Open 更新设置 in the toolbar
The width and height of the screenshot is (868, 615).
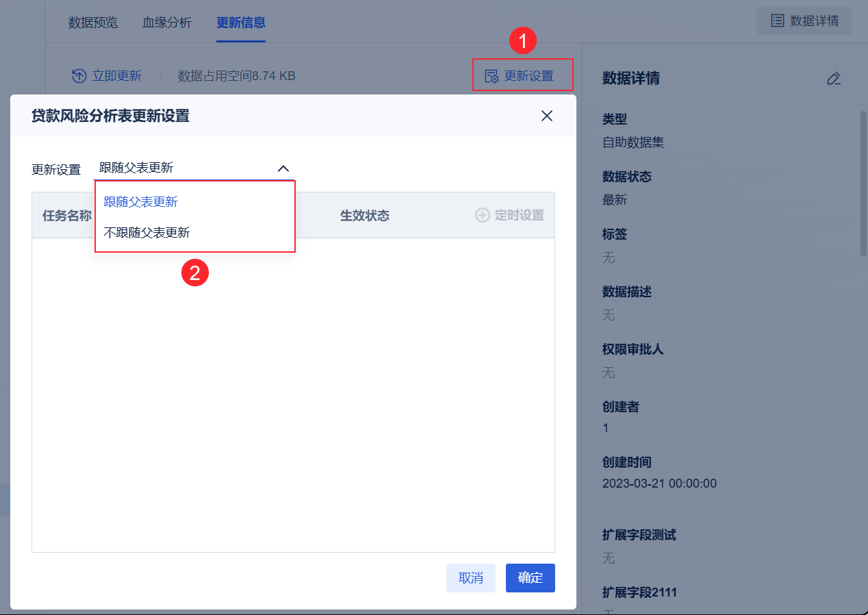(x=522, y=75)
